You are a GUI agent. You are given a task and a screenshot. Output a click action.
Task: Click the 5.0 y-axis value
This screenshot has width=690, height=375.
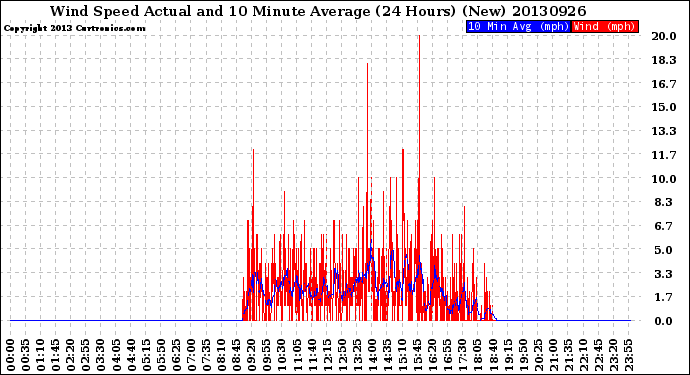coord(664,250)
